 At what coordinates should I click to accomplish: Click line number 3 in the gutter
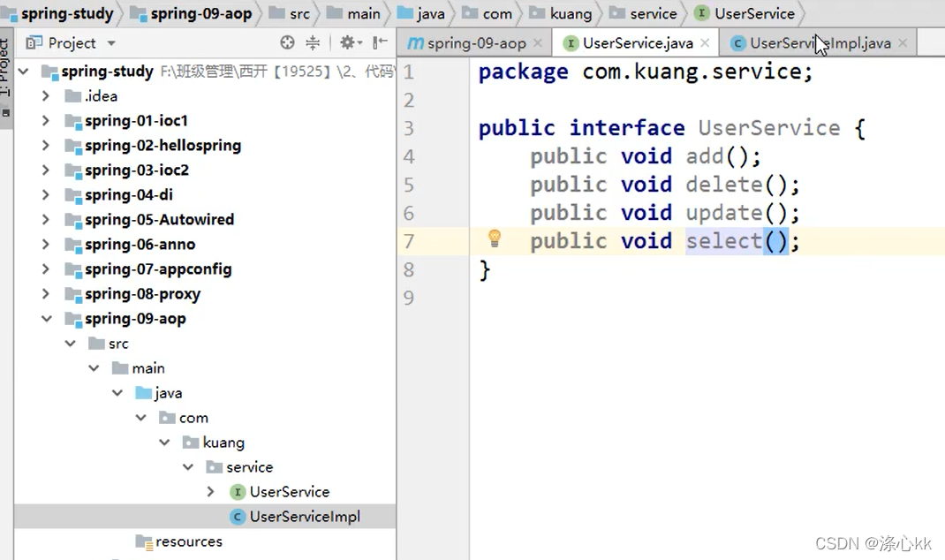(409, 128)
